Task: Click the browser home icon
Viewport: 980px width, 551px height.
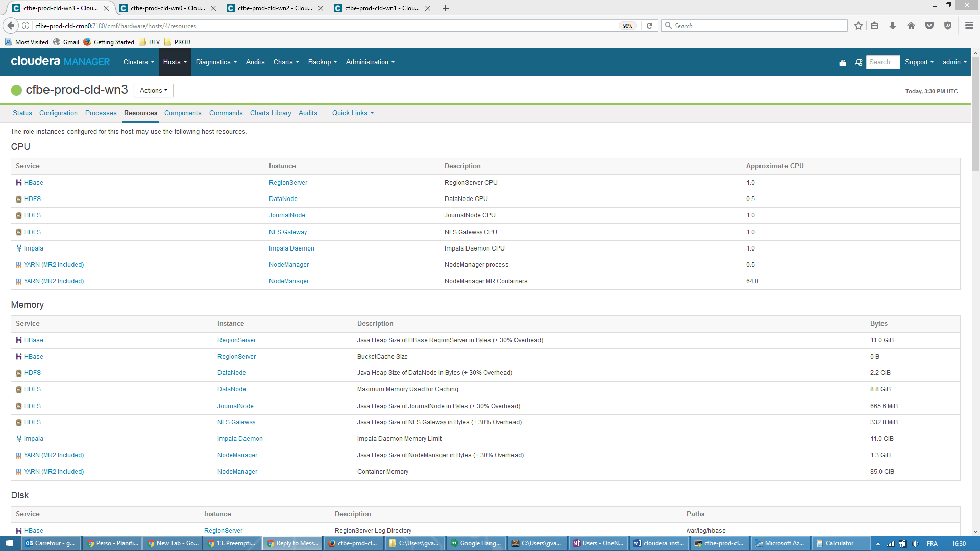Action: pyautogui.click(x=911, y=26)
